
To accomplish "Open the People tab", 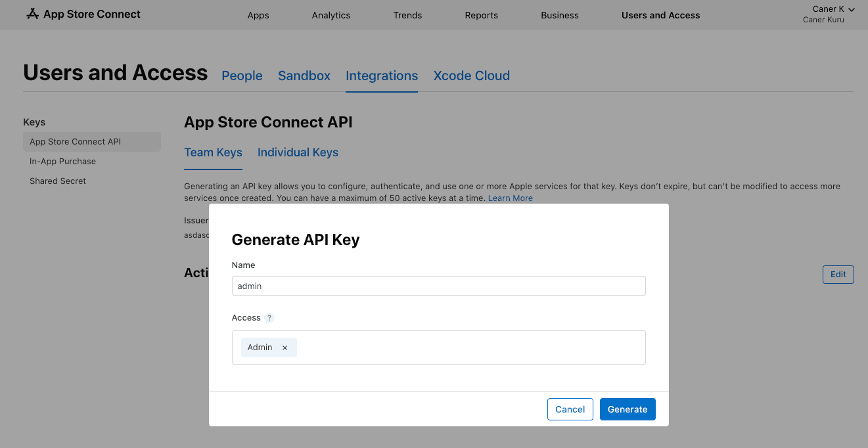I will coord(242,76).
